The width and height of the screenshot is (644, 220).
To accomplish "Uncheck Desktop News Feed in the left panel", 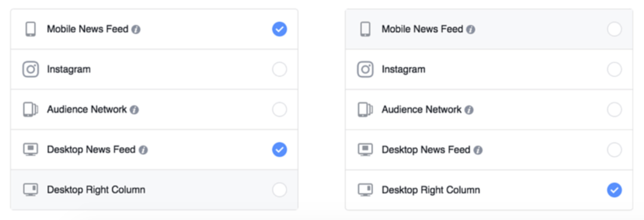I will point(280,149).
